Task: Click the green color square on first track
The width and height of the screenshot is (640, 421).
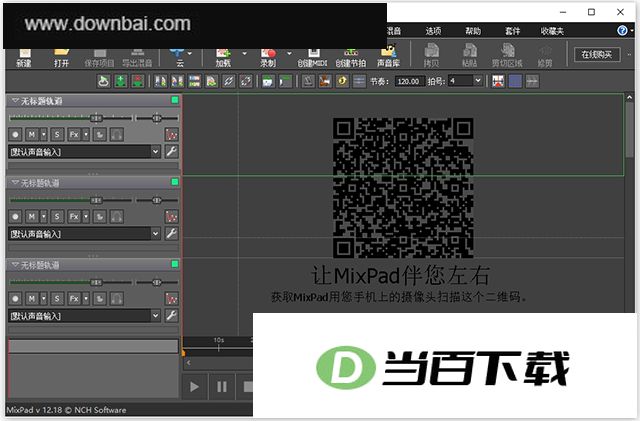Action: coord(175,100)
